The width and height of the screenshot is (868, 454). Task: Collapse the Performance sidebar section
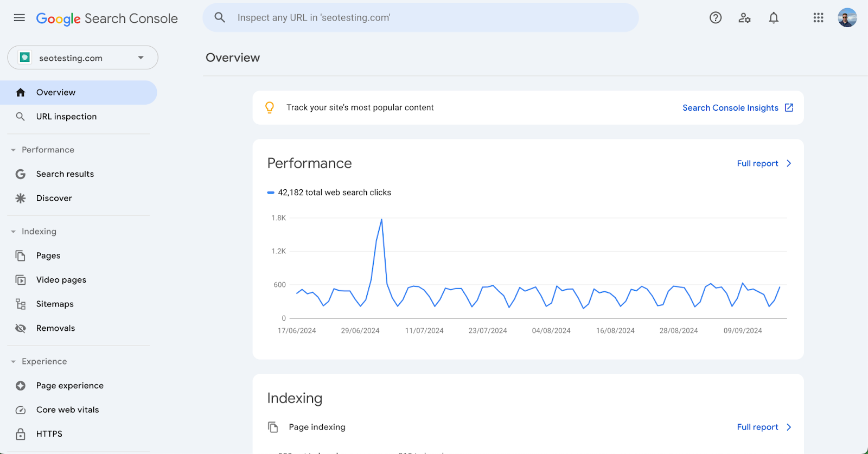click(13, 150)
